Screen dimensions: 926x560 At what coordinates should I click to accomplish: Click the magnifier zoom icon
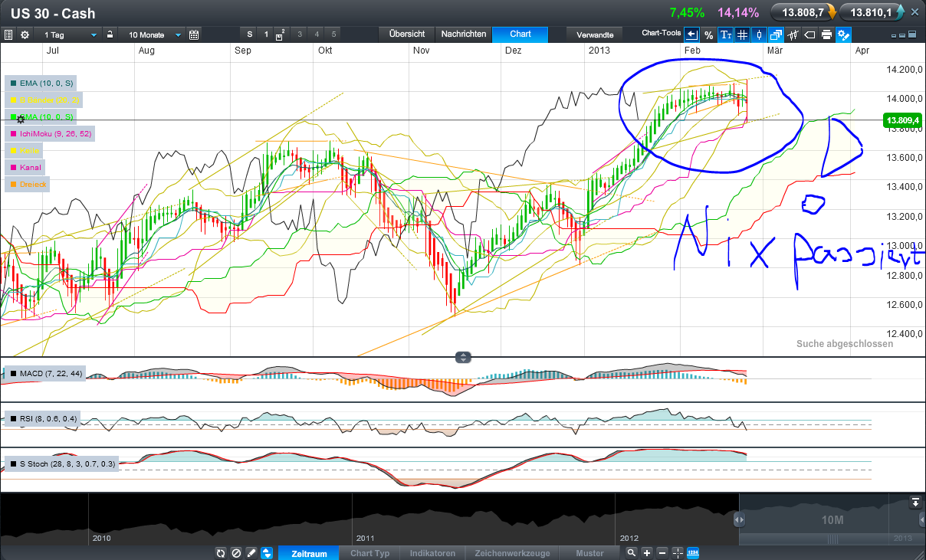click(x=631, y=553)
